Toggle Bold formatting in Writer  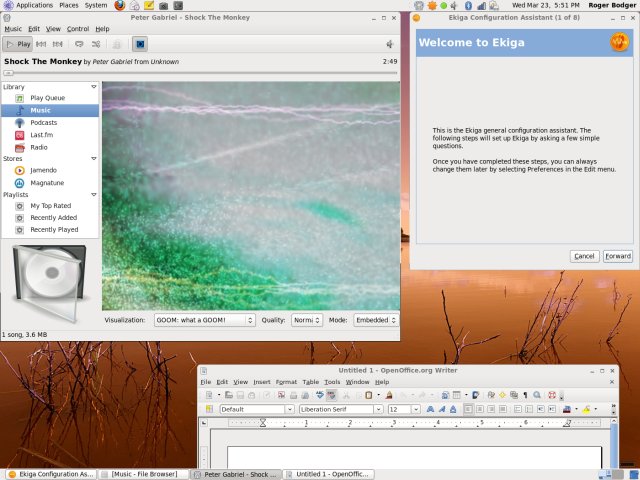[431, 409]
